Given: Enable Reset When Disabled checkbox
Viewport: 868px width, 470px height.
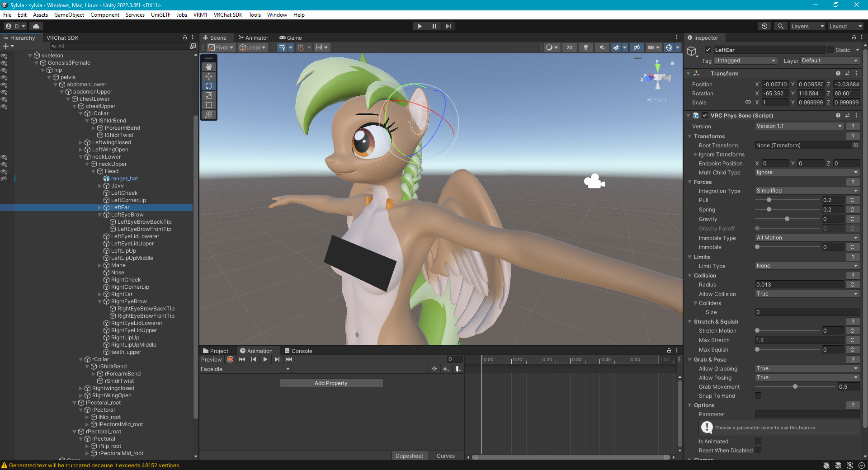Looking at the screenshot, I should click(x=758, y=450).
